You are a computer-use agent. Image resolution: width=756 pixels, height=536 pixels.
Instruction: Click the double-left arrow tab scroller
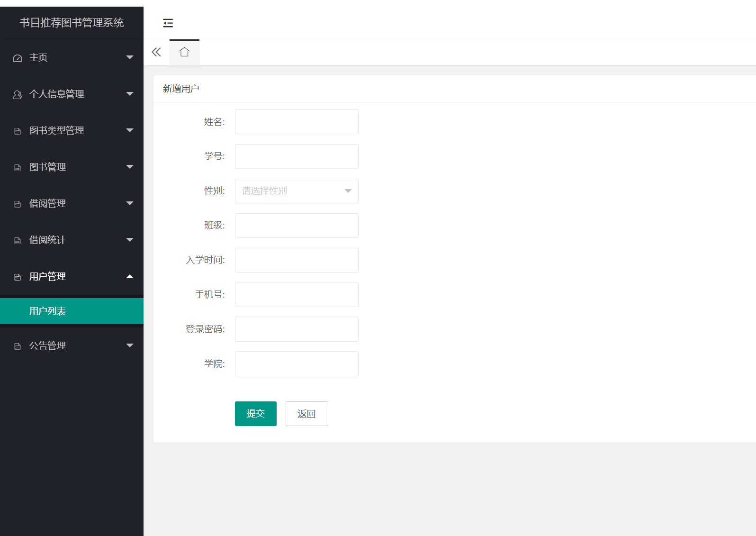point(156,52)
